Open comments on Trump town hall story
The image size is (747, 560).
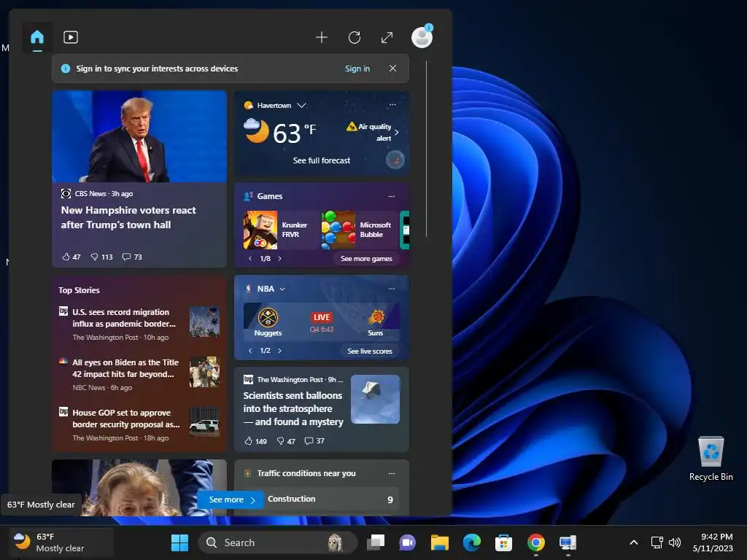tap(132, 257)
